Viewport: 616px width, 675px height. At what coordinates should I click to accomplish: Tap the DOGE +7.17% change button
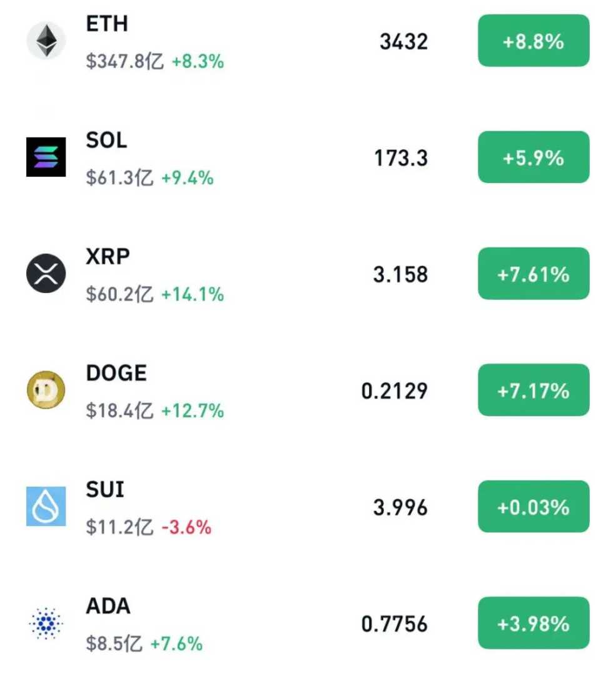point(533,391)
